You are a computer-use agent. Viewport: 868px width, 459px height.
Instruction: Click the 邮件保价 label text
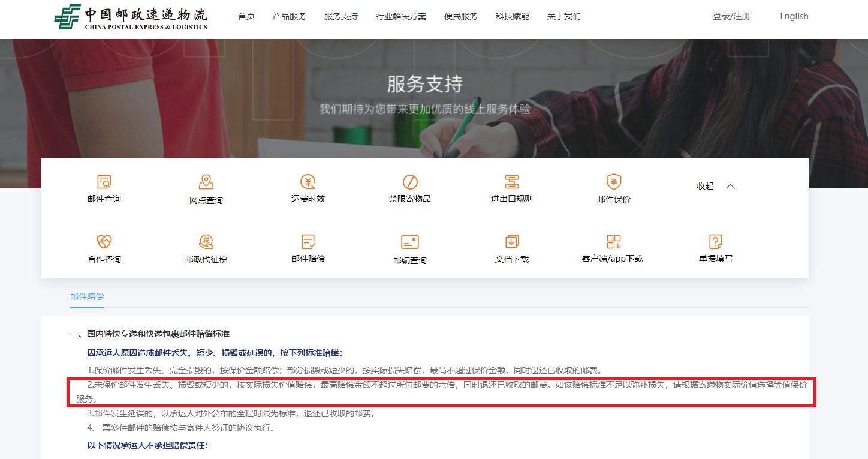point(614,199)
